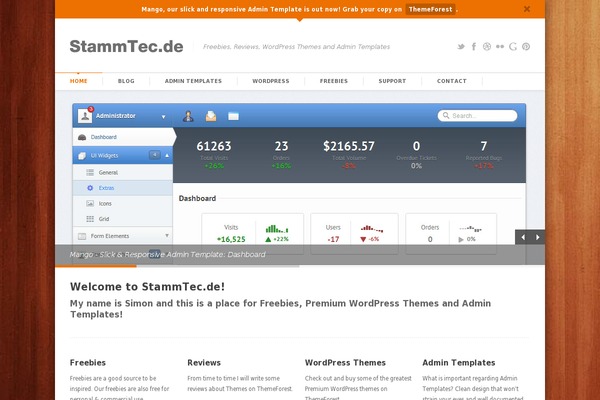Go to previous slide arrow
The image size is (600, 400).
click(x=523, y=237)
